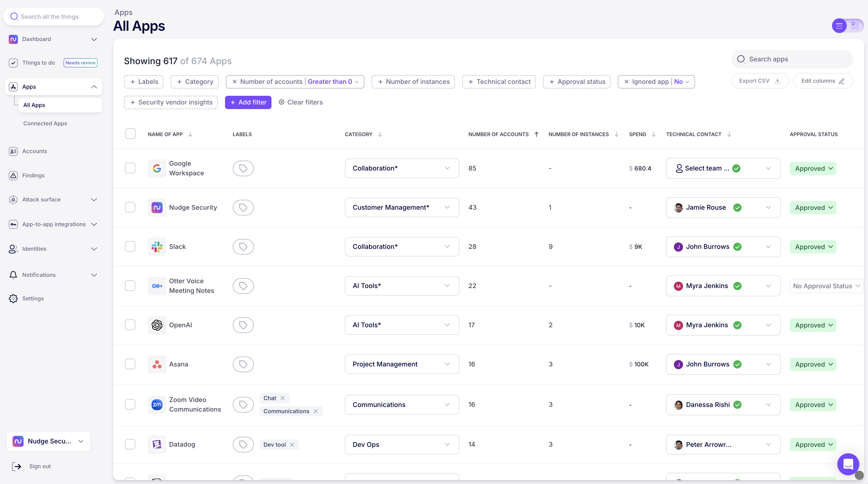Open Findings from the sidebar
This screenshot has height=484, width=868.
tap(33, 175)
